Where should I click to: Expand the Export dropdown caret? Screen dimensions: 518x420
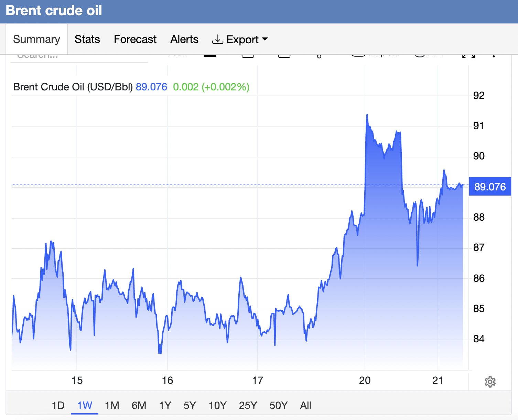[265, 39]
